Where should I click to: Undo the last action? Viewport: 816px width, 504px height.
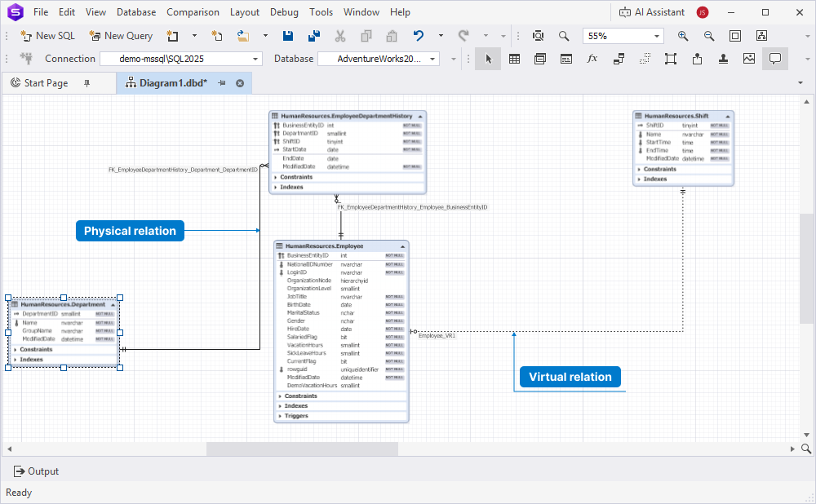[x=419, y=36]
